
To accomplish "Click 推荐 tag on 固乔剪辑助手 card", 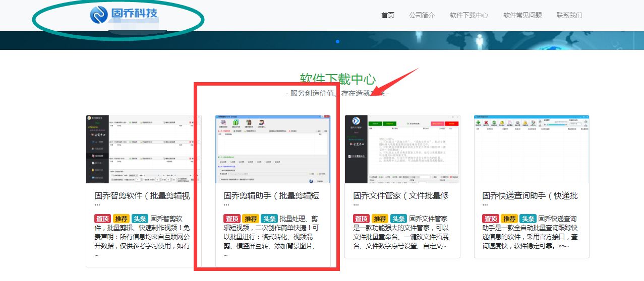I will 251,219.
